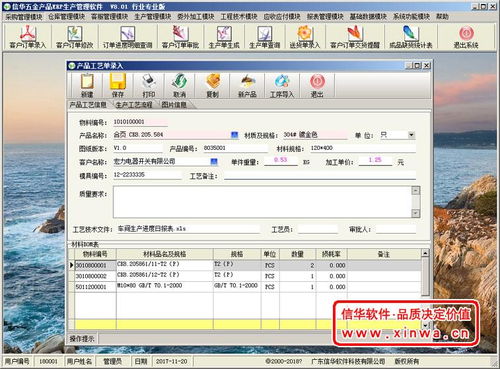The image size is (500, 369).
Task: Open 客户订单修改 (order modify) toolbar icon
Action: (74, 37)
